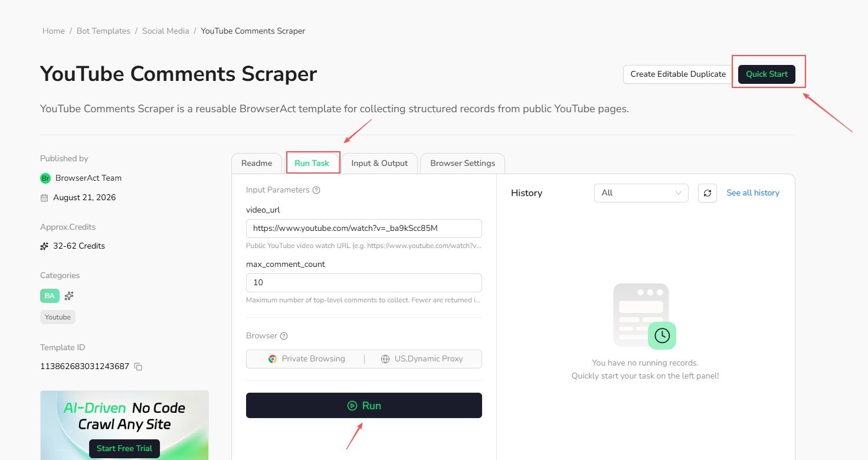Click the Run button
Screen dimensions: 868x460
click(x=364, y=406)
